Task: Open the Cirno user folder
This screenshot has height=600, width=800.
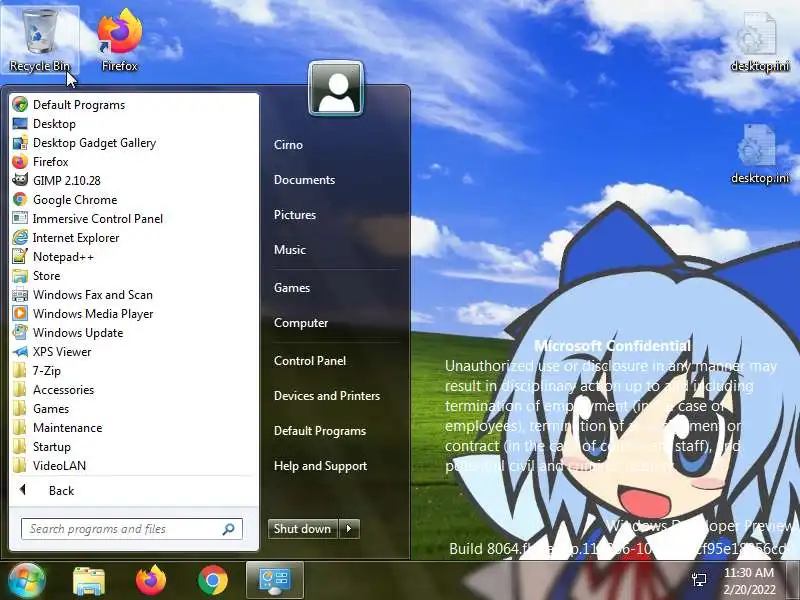Action: pos(288,145)
